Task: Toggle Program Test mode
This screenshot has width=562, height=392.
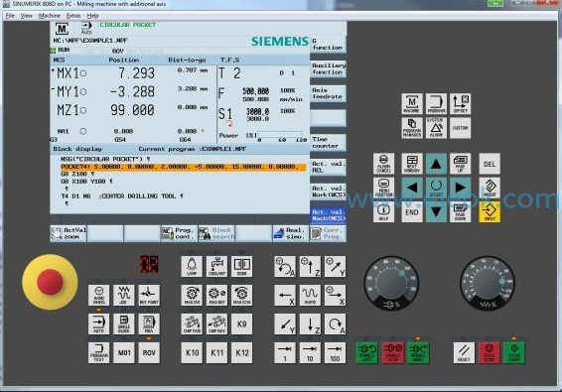Action: click(x=98, y=353)
